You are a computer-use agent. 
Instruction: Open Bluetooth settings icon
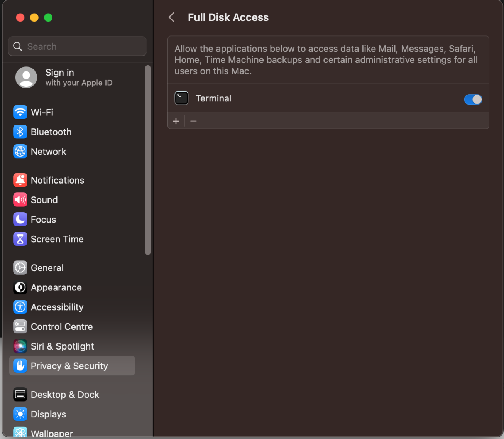20,132
